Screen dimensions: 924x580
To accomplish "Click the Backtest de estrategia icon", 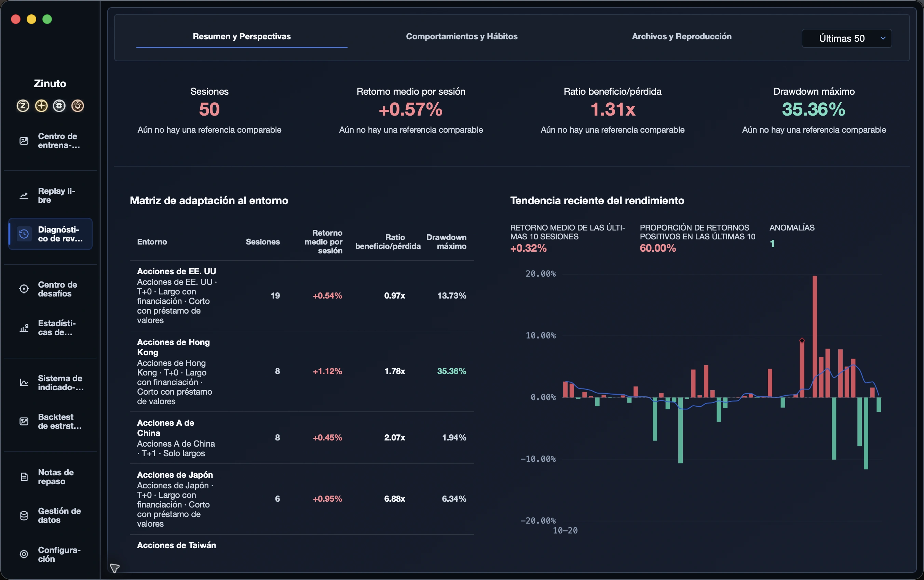I will [x=24, y=422].
